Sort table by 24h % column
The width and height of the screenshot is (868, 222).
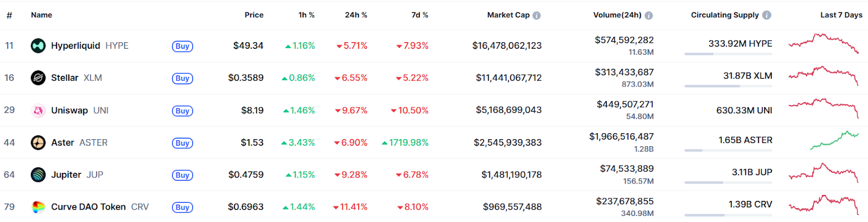(356, 15)
